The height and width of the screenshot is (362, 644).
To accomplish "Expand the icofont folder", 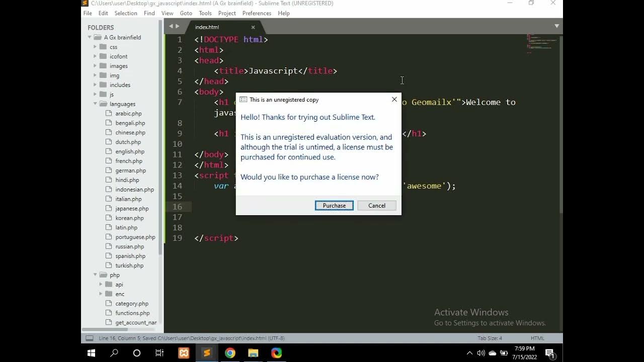I will 95,56.
